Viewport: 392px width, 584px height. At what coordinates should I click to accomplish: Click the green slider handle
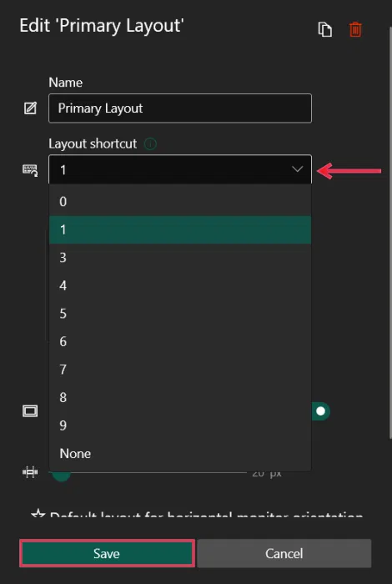(61, 475)
